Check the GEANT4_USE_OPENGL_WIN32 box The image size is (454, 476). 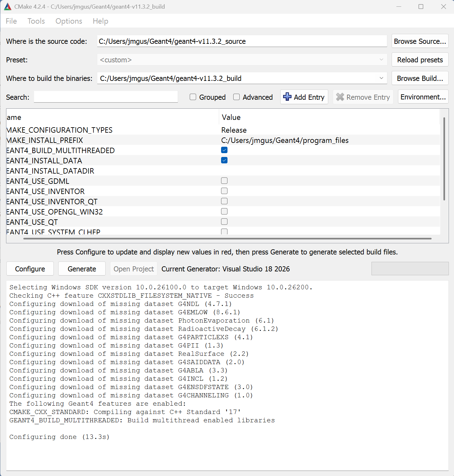pos(224,212)
